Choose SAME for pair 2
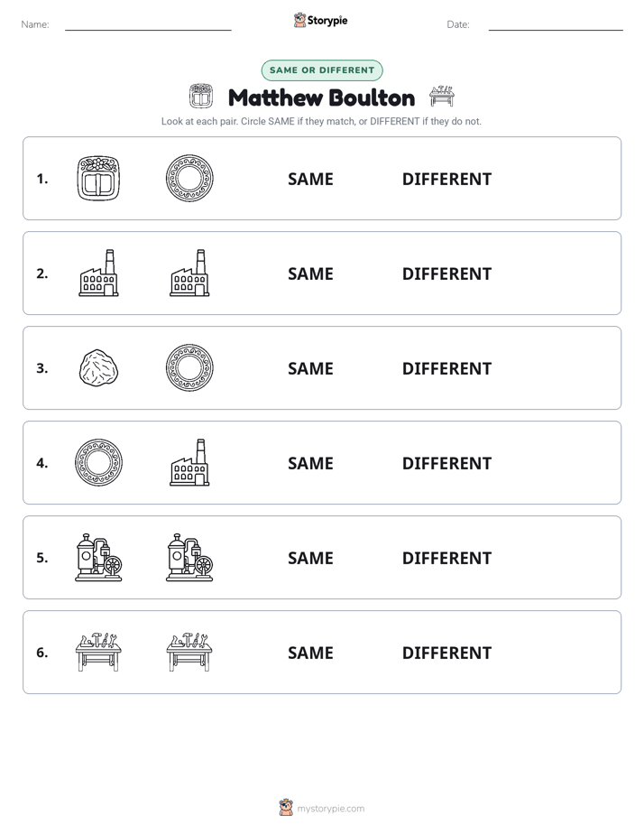This screenshot has height=834, width=644. (310, 273)
